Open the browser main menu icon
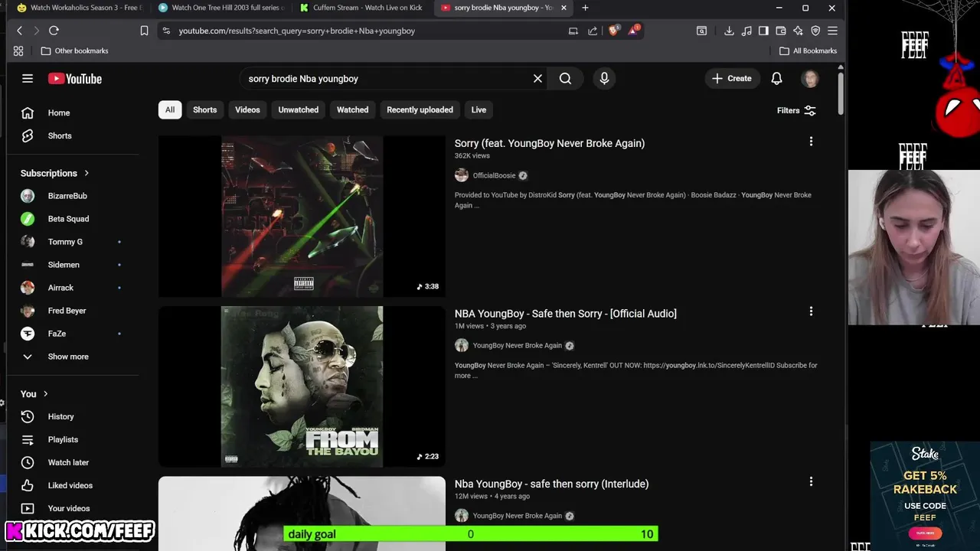The width and height of the screenshot is (980, 551). 832,31
